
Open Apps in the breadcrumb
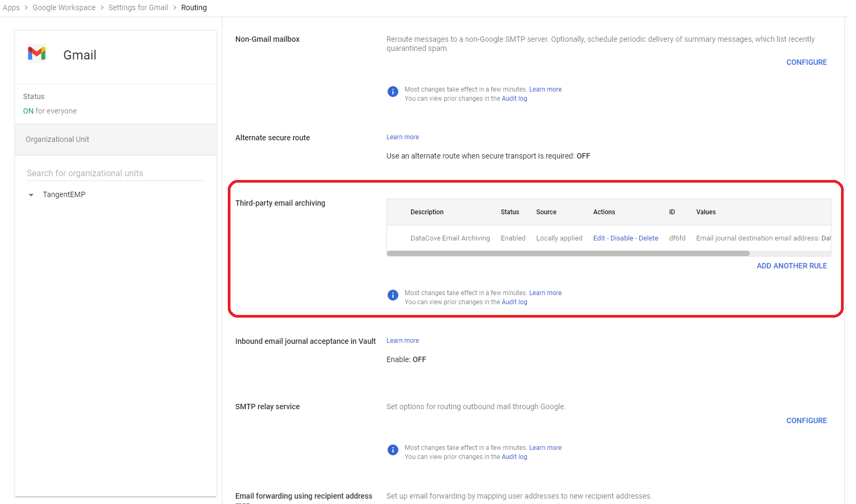(x=11, y=7)
